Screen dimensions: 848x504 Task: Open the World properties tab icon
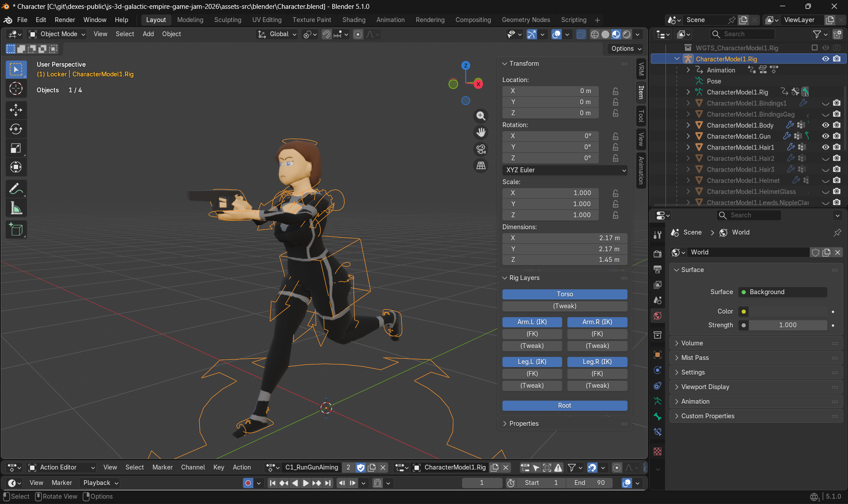tap(657, 316)
